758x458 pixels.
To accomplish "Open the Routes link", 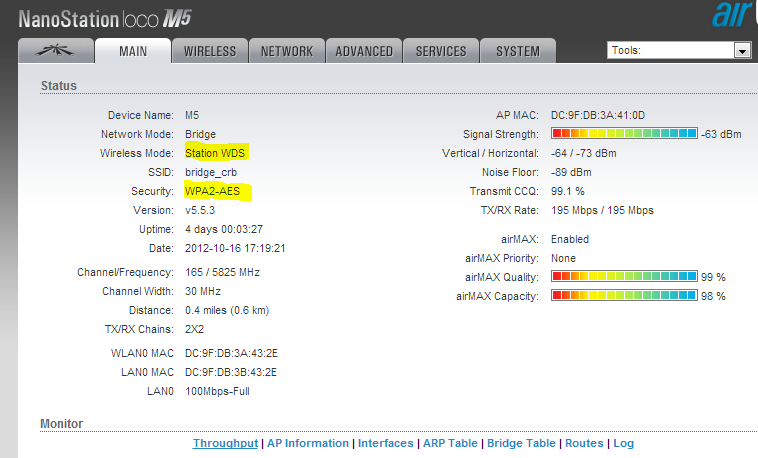I will (x=584, y=443).
